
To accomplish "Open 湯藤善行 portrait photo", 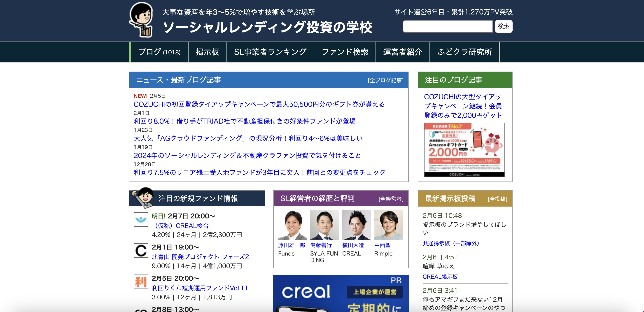I will point(324,225).
